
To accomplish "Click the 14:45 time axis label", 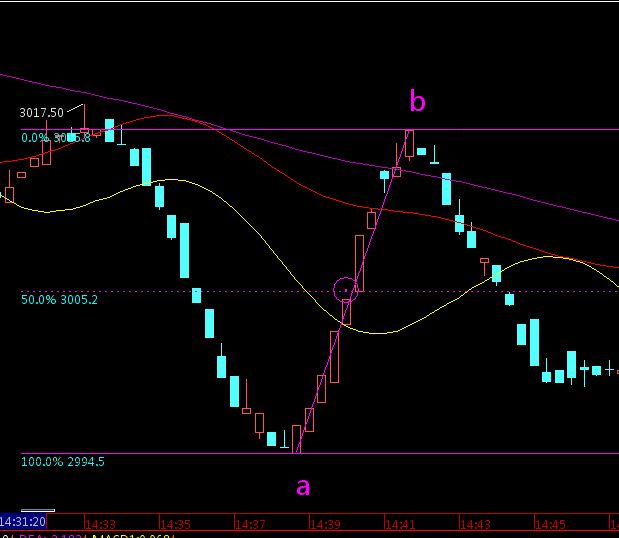I will [x=550, y=525].
